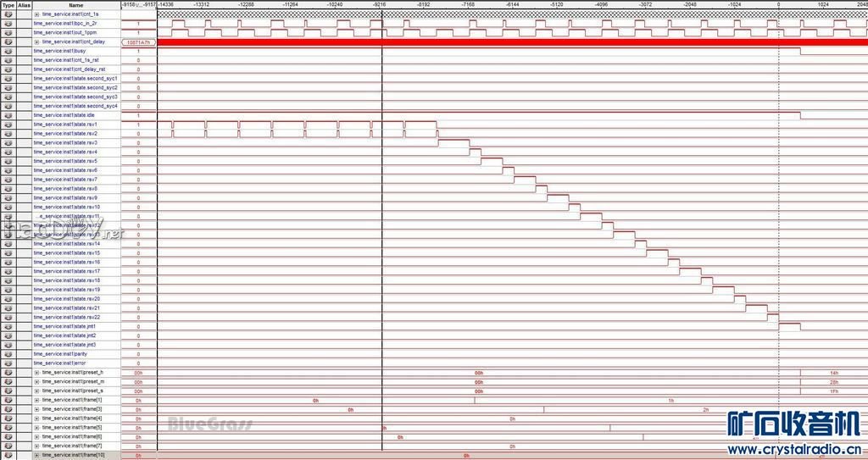Expand the cnt_delay bus group
This screenshot has width=868, height=460.
(36, 42)
